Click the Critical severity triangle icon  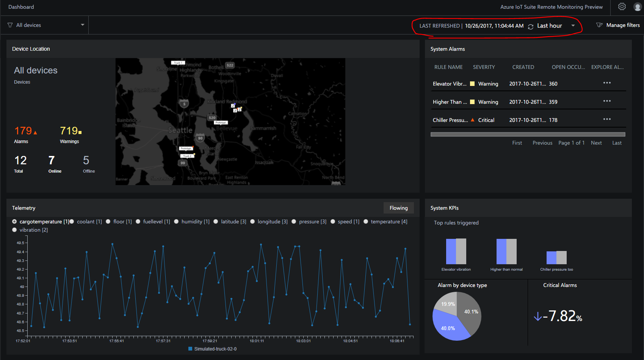[x=472, y=120]
